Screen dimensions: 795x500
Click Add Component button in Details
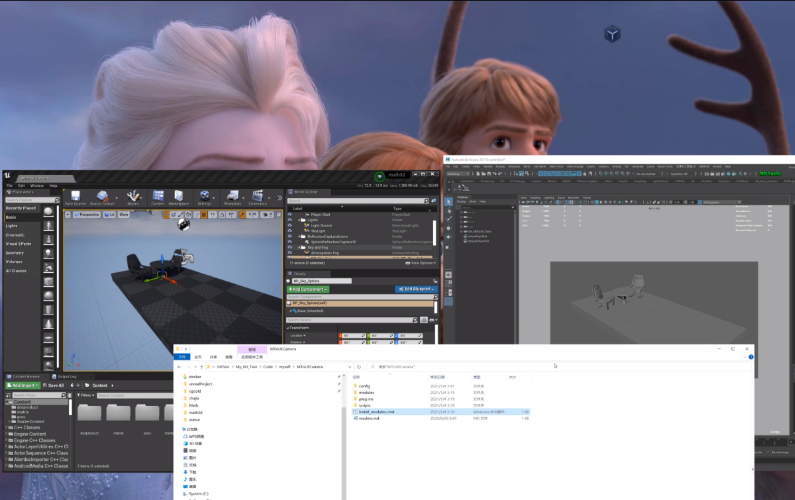pyautogui.click(x=308, y=289)
